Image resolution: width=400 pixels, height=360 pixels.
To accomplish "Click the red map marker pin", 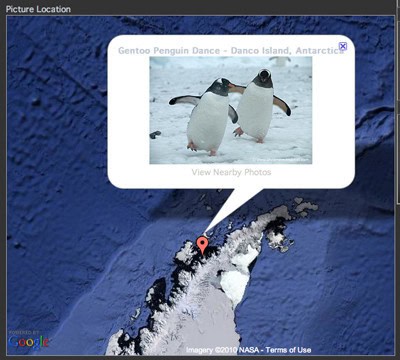I will [x=202, y=246].
